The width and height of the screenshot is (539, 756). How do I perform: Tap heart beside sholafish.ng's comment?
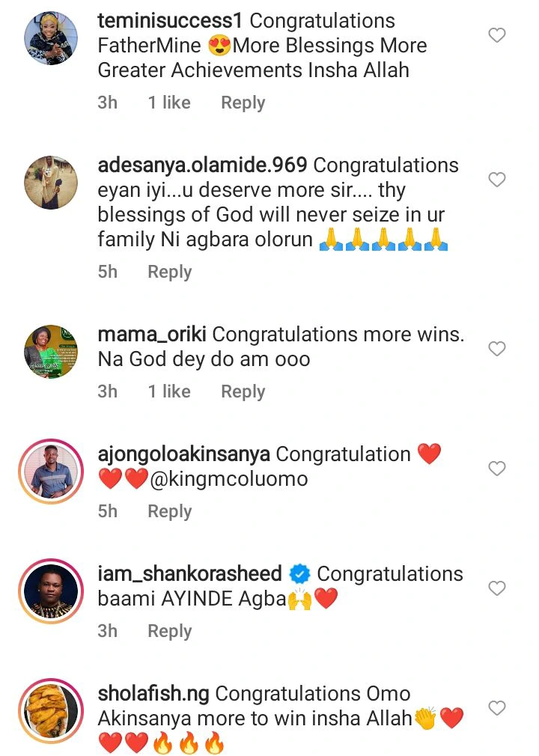(x=496, y=708)
